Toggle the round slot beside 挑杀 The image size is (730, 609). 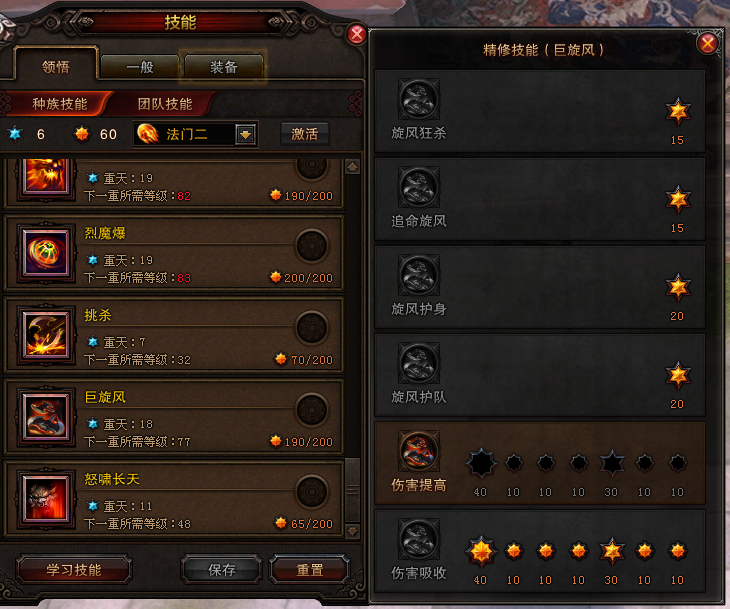[x=311, y=327]
